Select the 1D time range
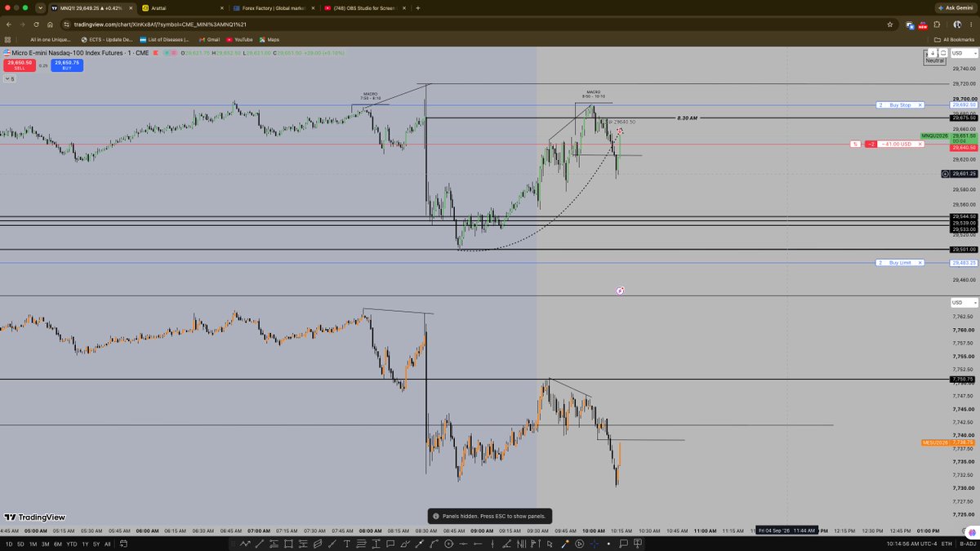This screenshot has height=551, width=980. [9, 544]
